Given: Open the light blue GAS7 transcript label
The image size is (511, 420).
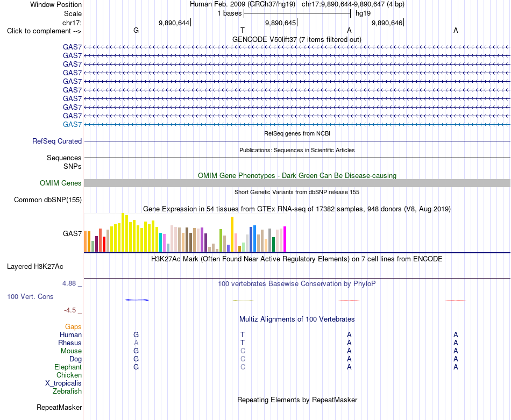Looking at the screenshot, I should click(x=72, y=124).
